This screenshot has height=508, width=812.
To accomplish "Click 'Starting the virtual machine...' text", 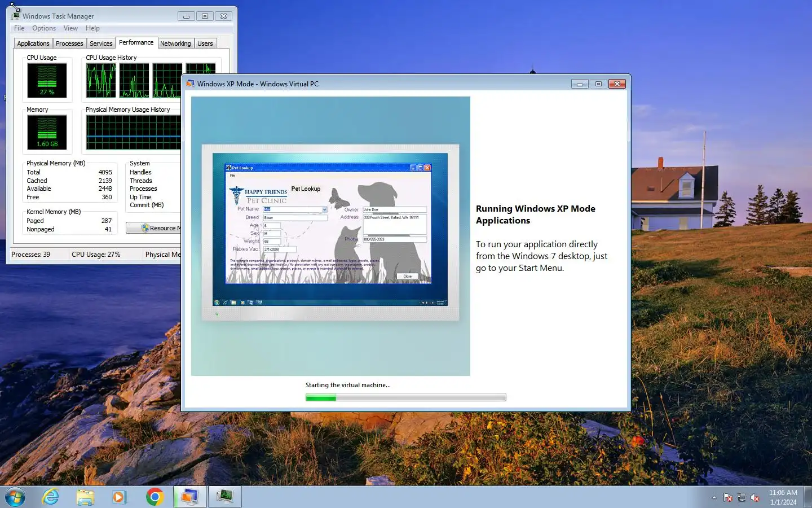I will click(348, 385).
